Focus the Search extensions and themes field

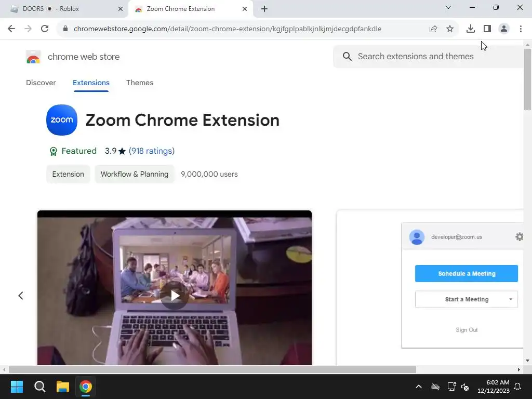[428, 56]
